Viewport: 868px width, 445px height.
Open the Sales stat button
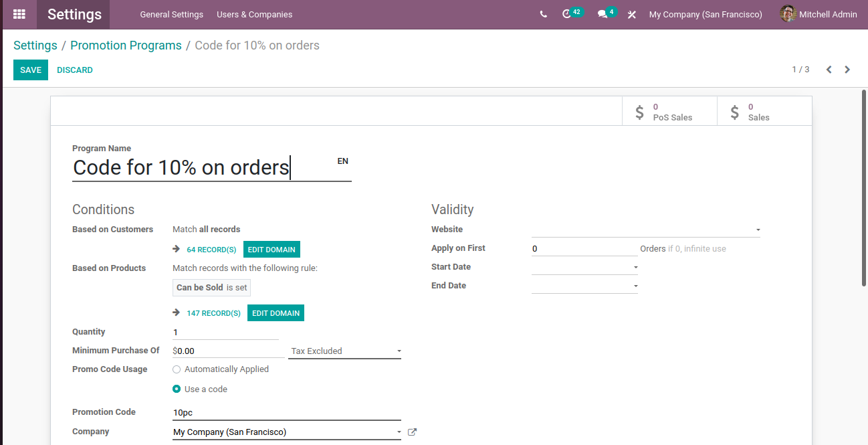[764, 111]
